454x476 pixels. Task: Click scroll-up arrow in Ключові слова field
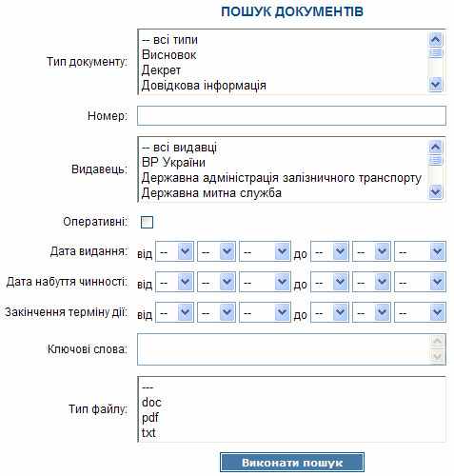(x=438, y=342)
